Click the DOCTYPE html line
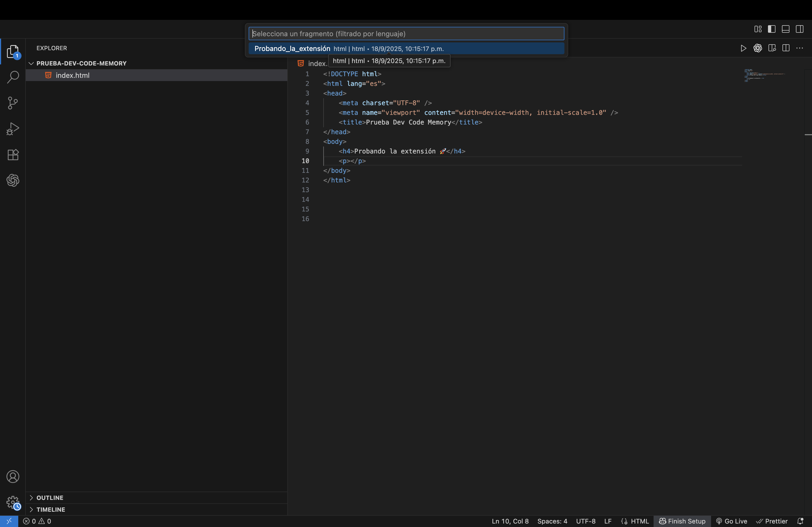 click(352, 74)
